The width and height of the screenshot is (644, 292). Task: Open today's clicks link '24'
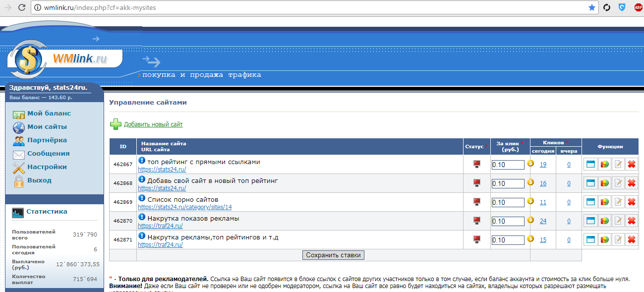pos(543,221)
